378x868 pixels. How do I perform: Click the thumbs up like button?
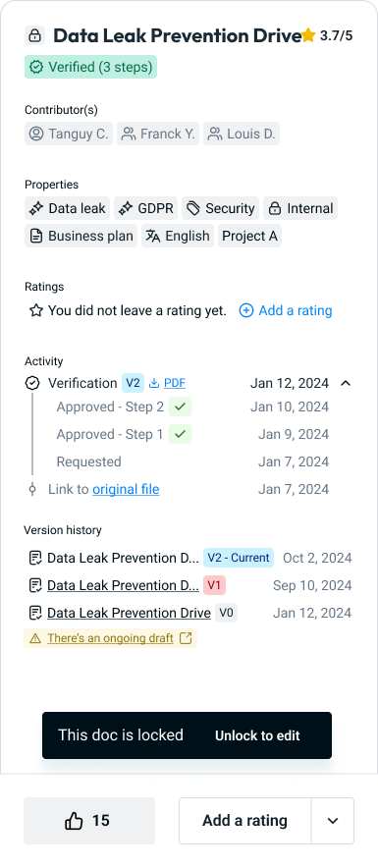89,821
